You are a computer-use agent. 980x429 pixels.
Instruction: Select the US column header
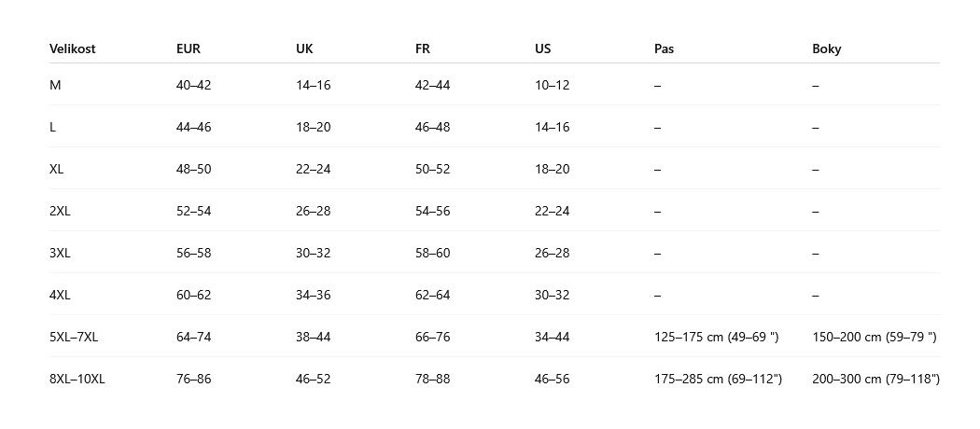[x=543, y=48]
